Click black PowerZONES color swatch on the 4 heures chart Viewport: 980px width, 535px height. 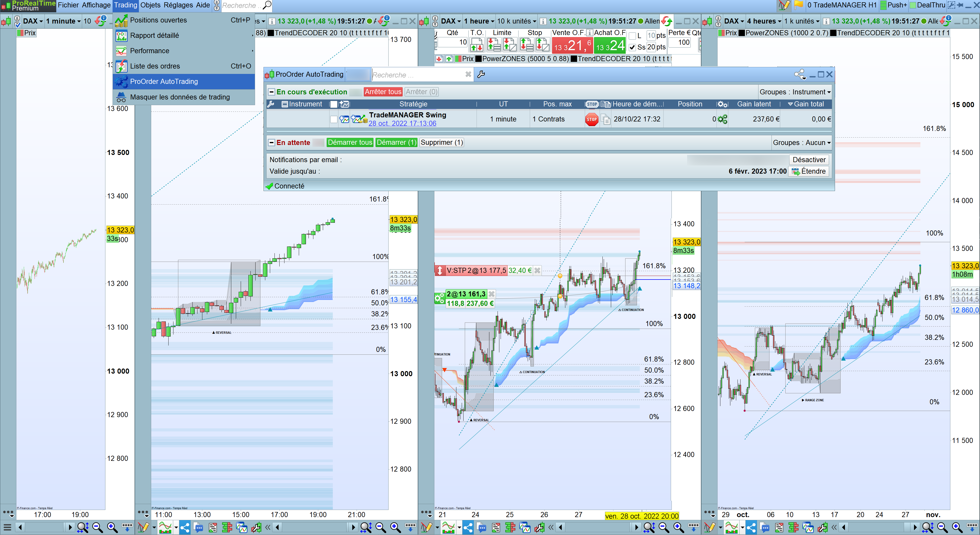point(742,33)
